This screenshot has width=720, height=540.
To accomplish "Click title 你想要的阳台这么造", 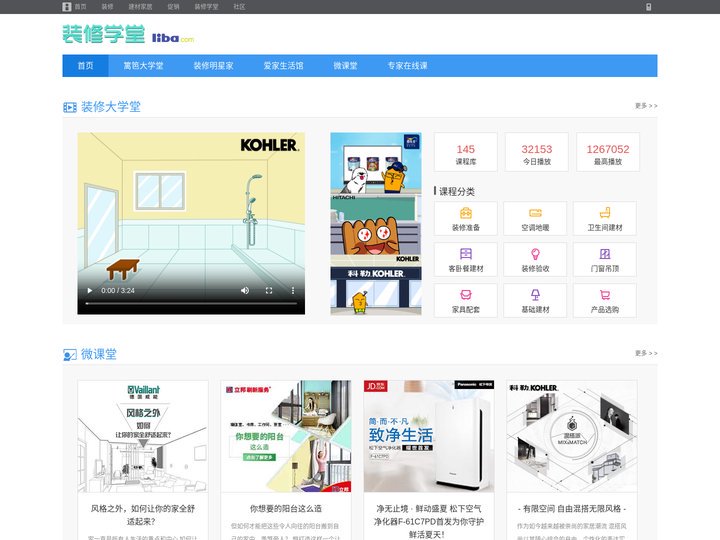I will (x=286, y=509).
